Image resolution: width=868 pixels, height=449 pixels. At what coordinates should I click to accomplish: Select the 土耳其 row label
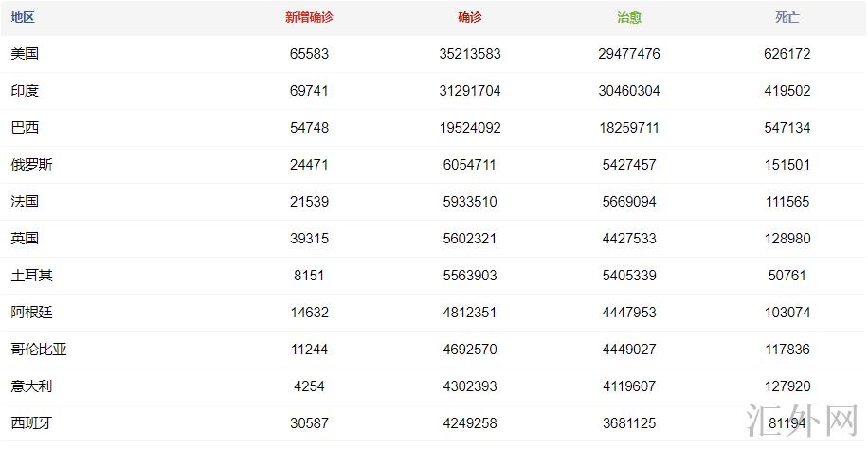[x=31, y=276]
